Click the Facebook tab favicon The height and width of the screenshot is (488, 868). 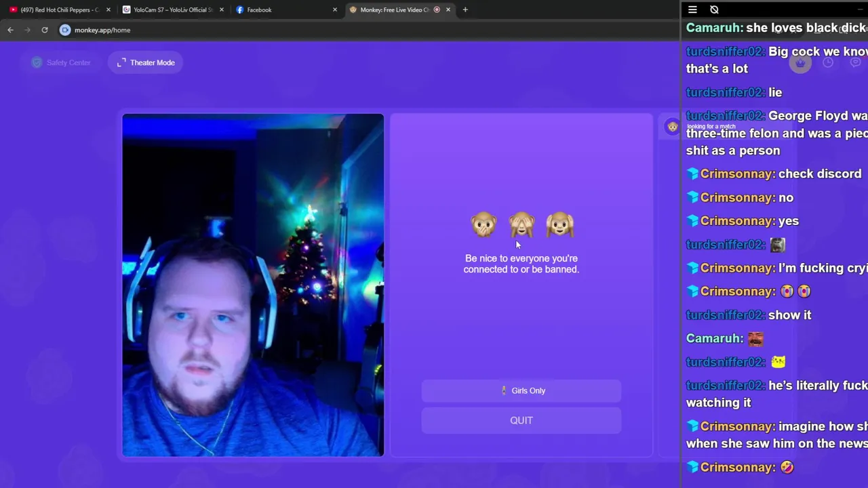pyautogui.click(x=240, y=9)
